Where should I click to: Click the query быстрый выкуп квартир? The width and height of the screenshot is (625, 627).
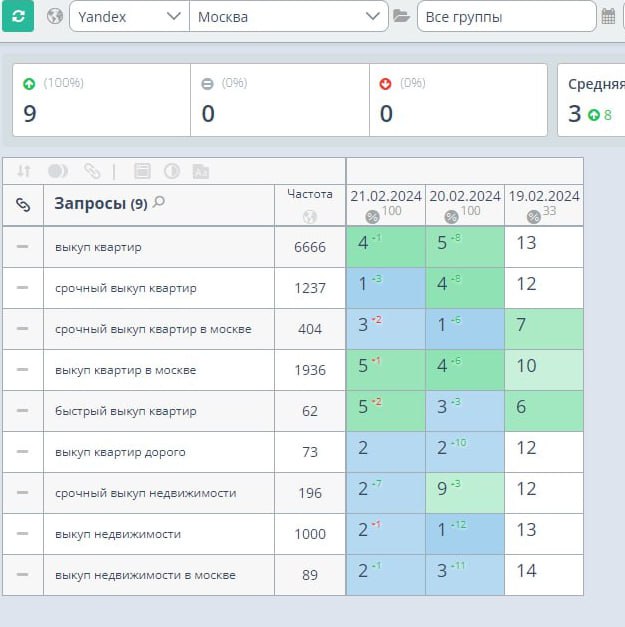(x=126, y=411)
